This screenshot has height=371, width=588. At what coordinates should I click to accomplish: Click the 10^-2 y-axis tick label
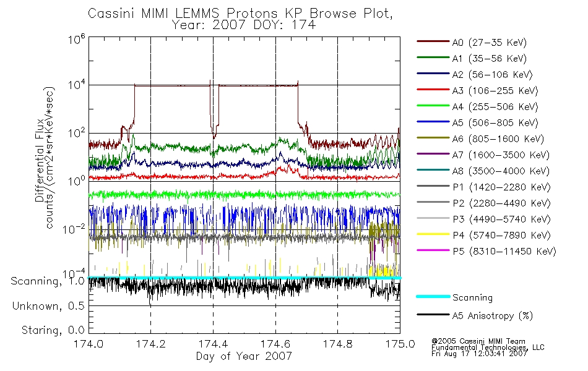pos(74,229)
